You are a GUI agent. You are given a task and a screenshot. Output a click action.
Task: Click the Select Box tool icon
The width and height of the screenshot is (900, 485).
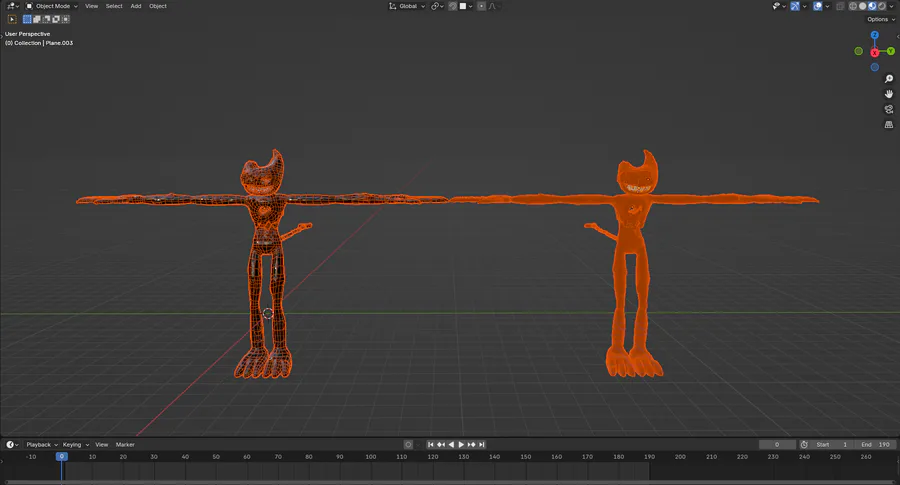coord(12,19)
